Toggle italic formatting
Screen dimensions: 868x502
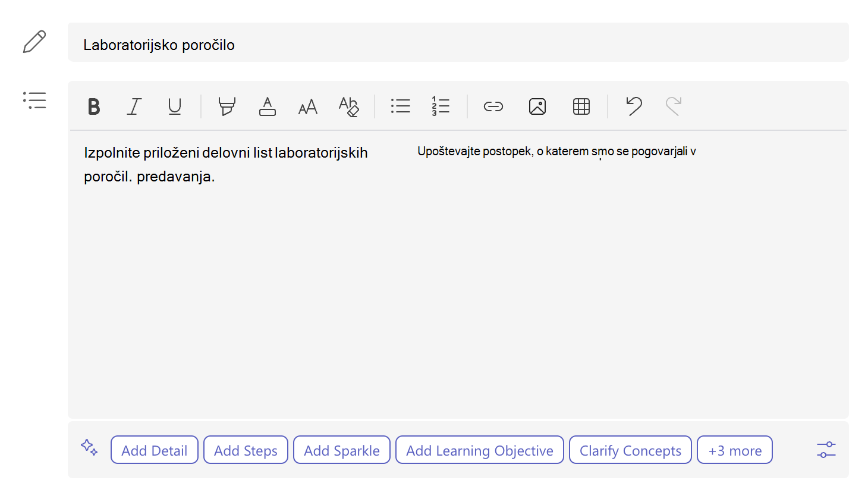click(134, 106)
